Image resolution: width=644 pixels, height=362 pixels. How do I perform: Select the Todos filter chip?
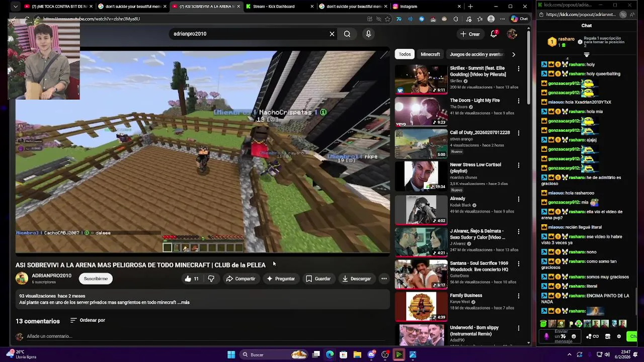405,54
